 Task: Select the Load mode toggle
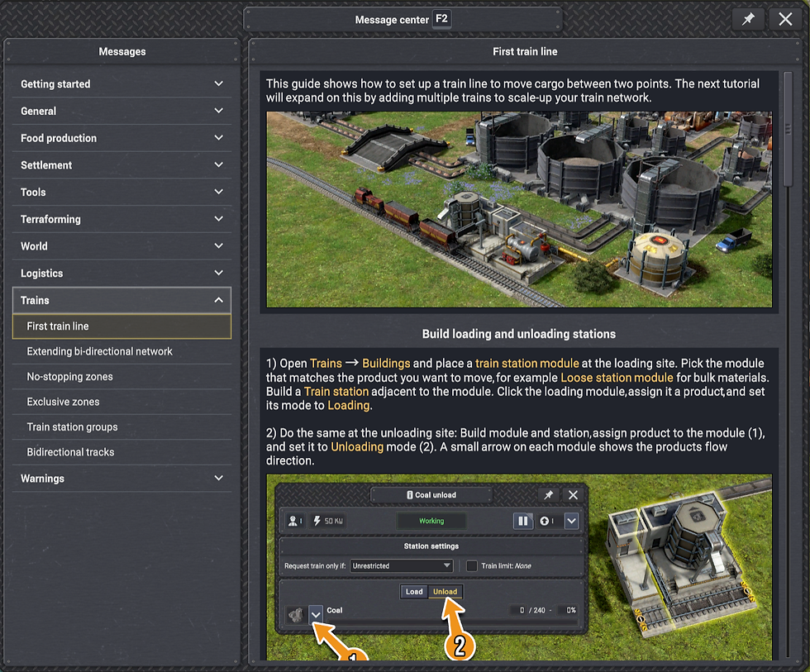tap(414, 592)
